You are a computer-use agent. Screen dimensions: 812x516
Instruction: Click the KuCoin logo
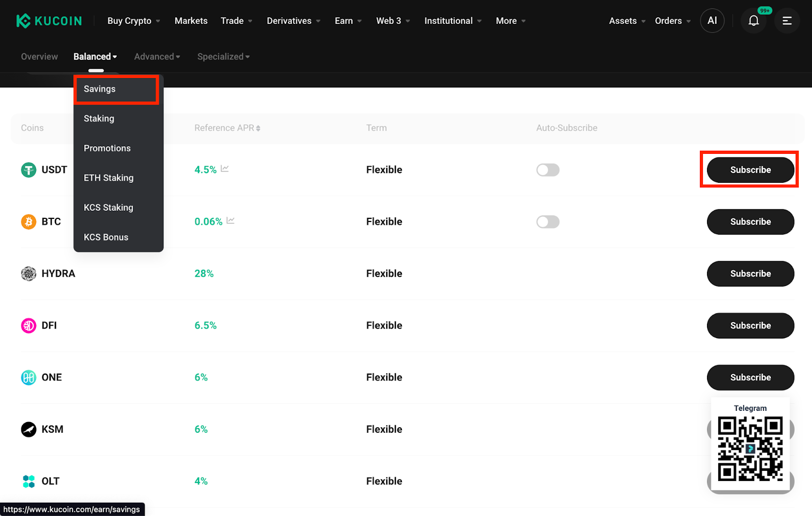point(49,21)
